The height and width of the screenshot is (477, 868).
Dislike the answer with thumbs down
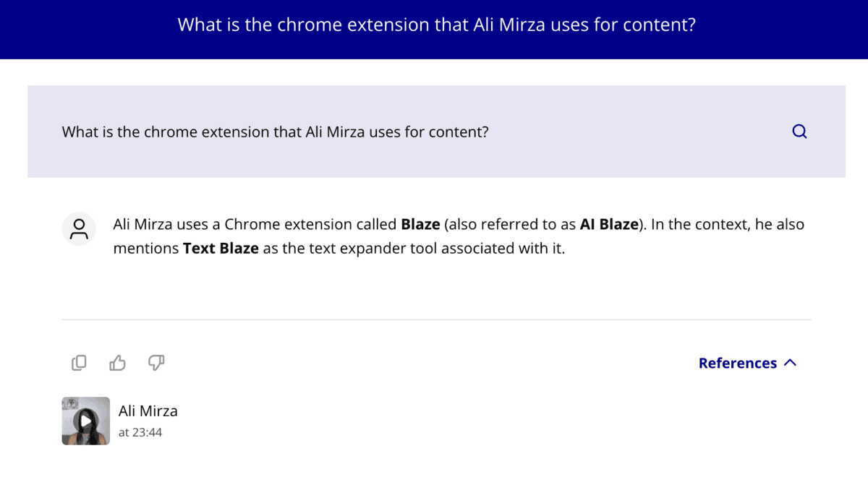tap(156, 363)
